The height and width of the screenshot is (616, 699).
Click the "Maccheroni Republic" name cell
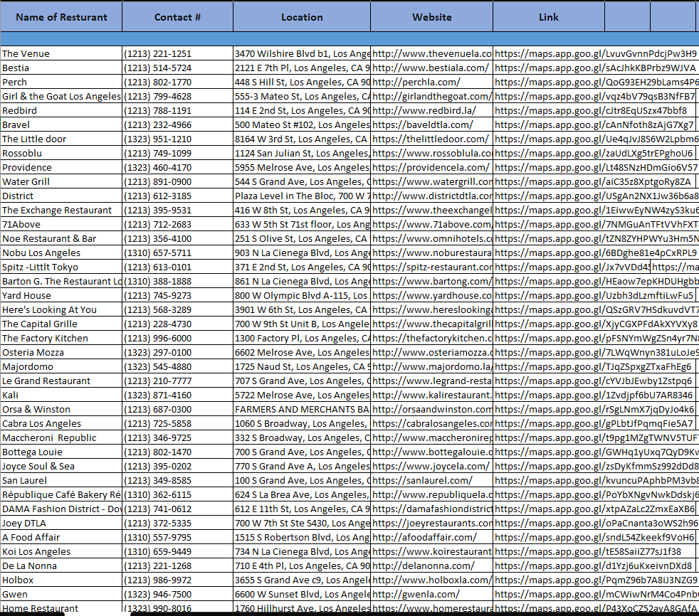point(61,438)
